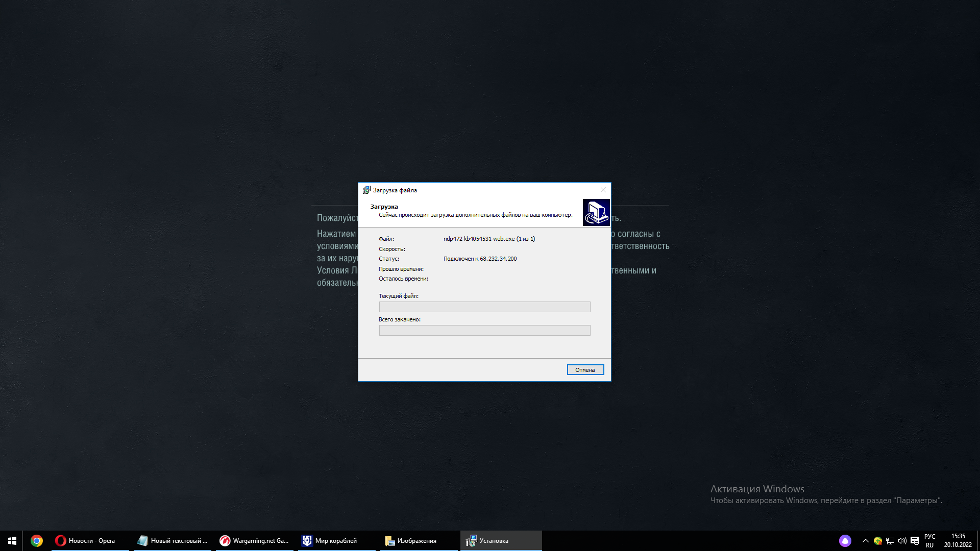Click the Осталось времени label
The height and width of the screenshot is (551, 980).
click(x=403, y=279)
